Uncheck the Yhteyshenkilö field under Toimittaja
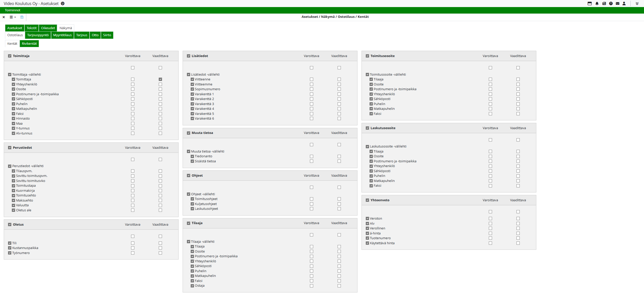This screenshot has height=299, width=644. [14, 84]
